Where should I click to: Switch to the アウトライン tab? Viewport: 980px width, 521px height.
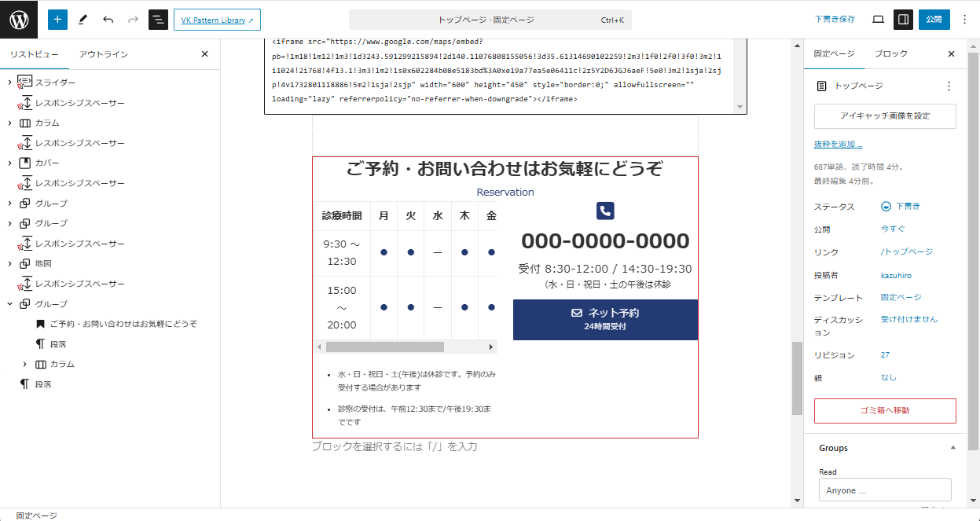point(104,54)
